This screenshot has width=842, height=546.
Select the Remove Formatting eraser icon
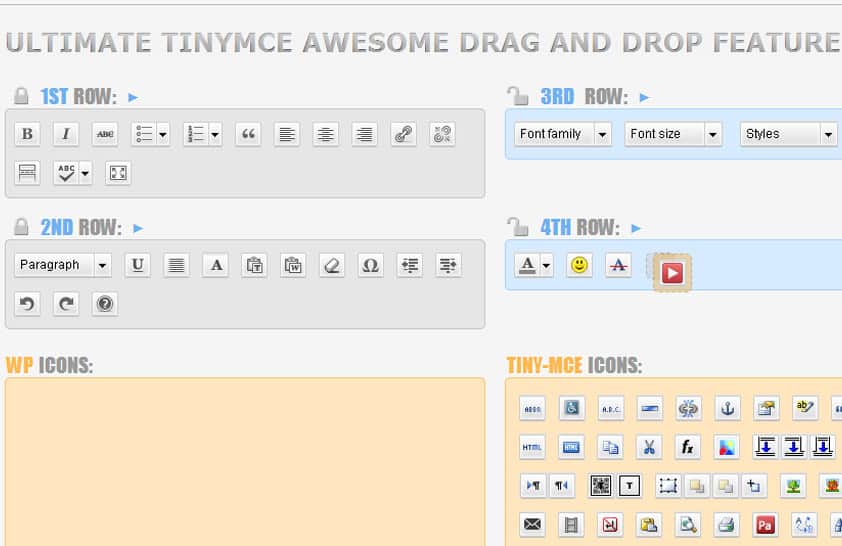(x=332, y=265)
